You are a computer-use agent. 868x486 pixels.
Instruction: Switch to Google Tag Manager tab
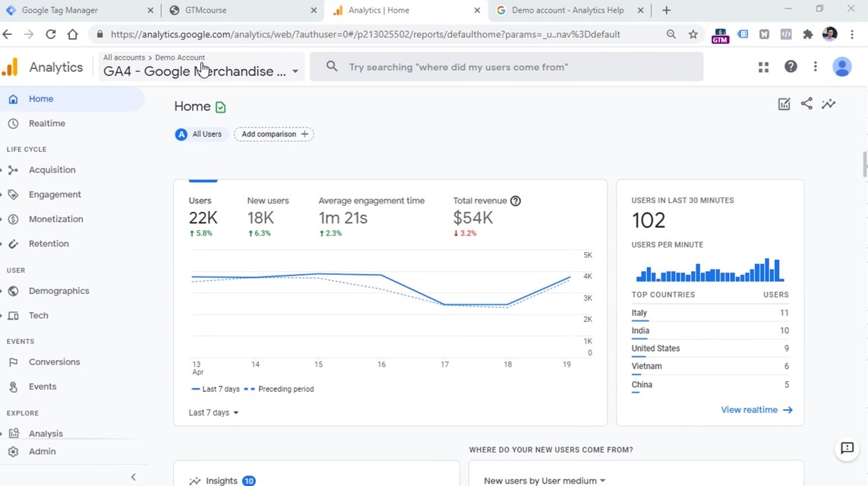(80, 10)
